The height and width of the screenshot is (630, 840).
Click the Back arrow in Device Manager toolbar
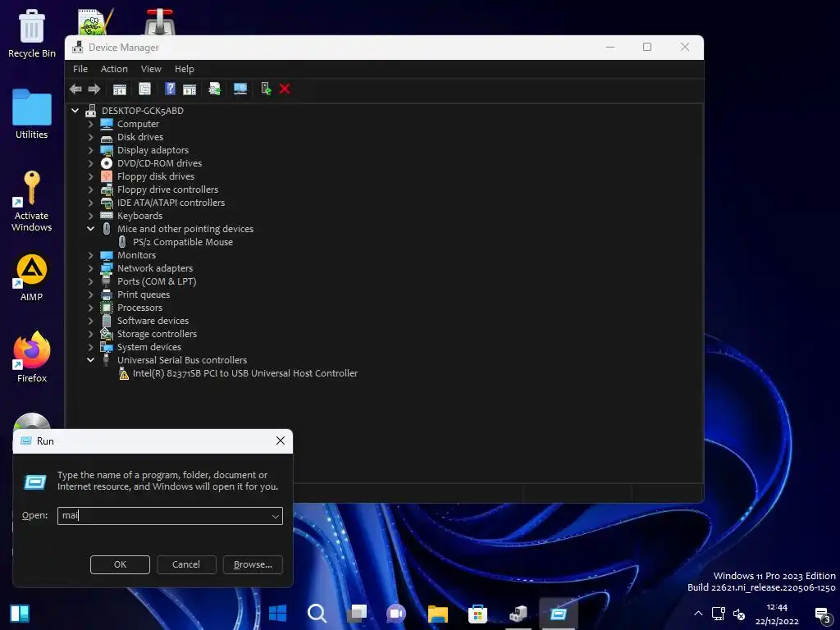(x=75, y=89)
